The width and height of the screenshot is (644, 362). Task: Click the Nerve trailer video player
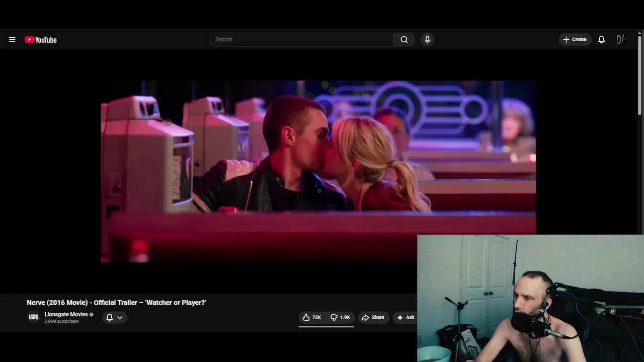click(318, 171)
